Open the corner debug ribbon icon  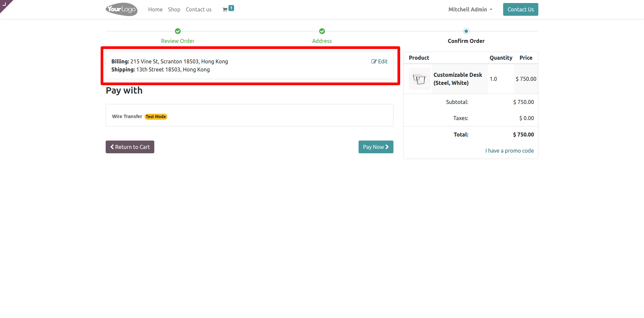click(4, 4)
